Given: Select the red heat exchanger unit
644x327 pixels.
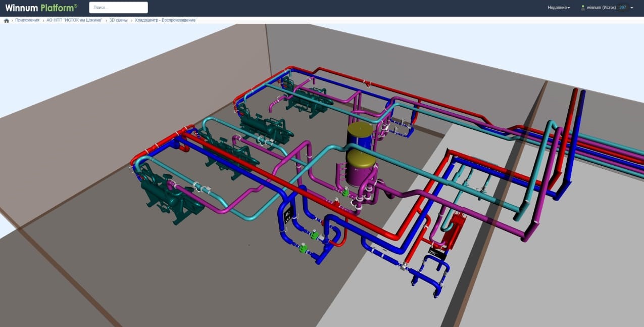Looking at the screenshot, I should pyautogui.click(x=454, y=230).
